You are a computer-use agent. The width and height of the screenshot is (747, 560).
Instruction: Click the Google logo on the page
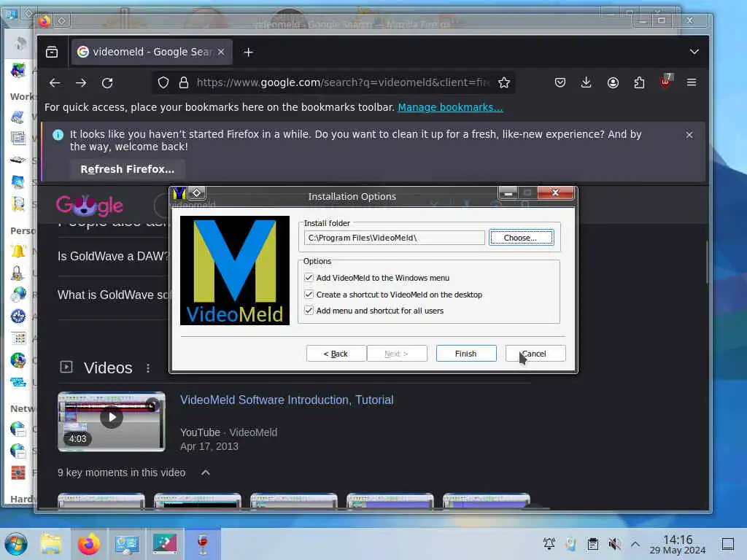click(90, 205)
